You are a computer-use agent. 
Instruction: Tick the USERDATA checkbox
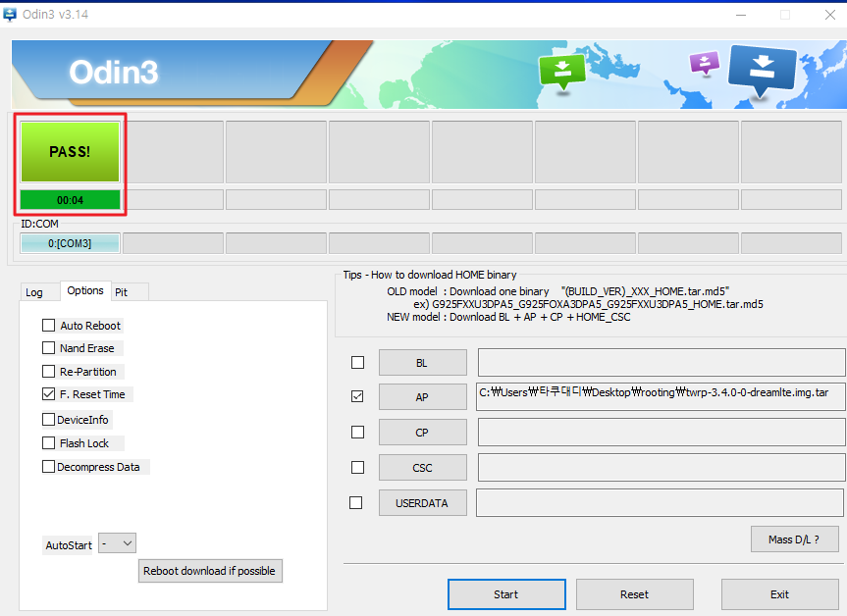tap(356, 502)
